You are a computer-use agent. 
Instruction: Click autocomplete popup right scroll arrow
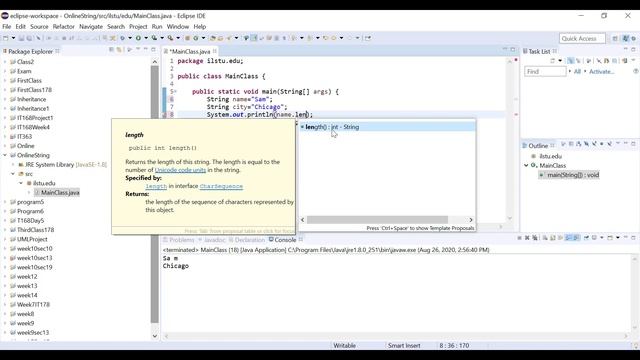[471, 220]
